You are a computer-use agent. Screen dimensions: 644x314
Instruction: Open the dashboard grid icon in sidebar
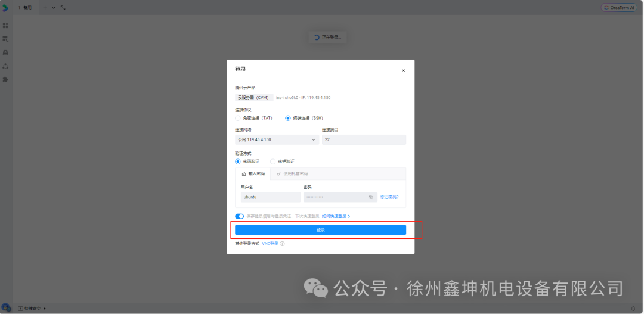[x=5, y=26]
